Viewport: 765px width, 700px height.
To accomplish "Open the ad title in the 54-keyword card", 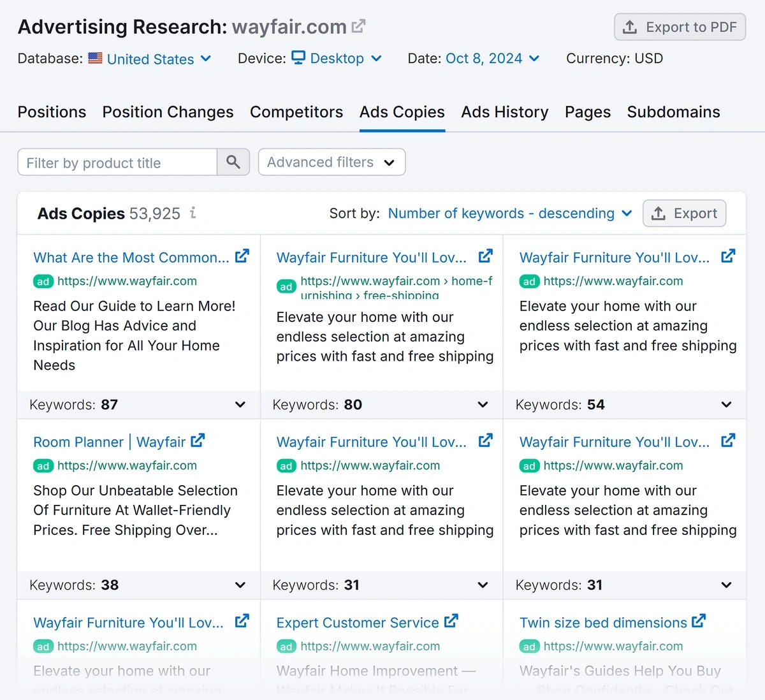I will coord(615,258).
